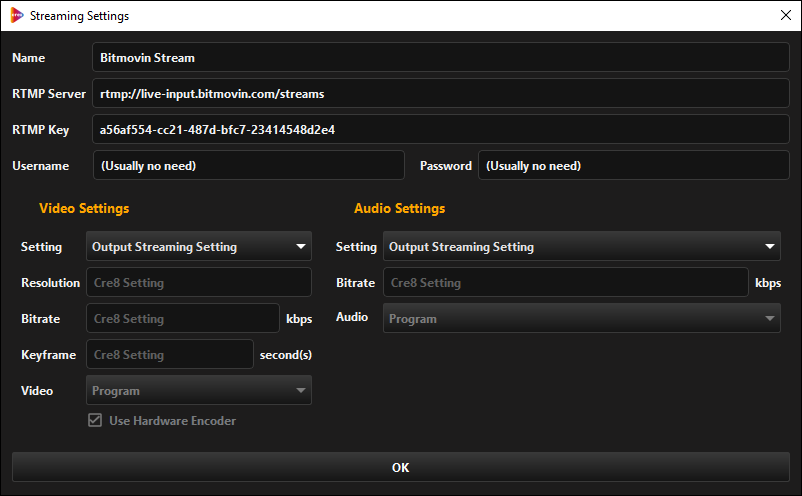Screen dimensions: 802x496
Task: Click the second(s) unit text
Action: point(285,355)
